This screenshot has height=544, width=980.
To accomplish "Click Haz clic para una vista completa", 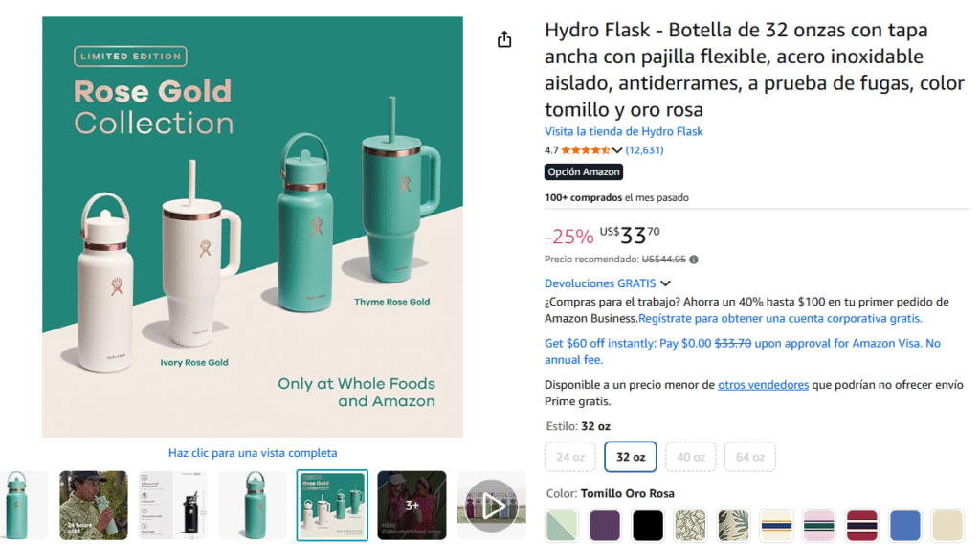I will (253, 453).
